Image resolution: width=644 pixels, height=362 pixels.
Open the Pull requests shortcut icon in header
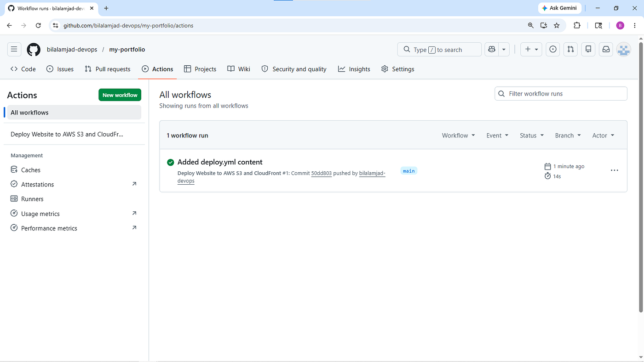tap(570, 50)
